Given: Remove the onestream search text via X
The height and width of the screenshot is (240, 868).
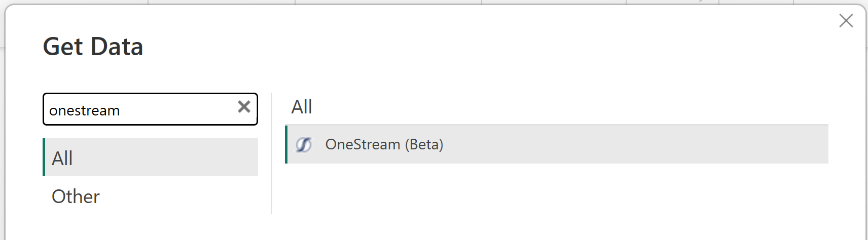Looking at the screenshot, I should tap(244, 106).
